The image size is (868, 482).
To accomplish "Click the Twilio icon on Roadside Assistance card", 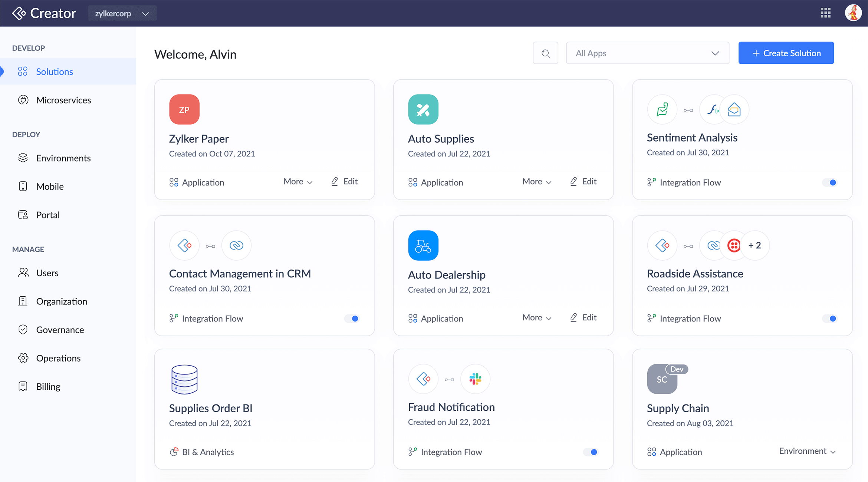I will pyautogui.click(x=733, y=245).
